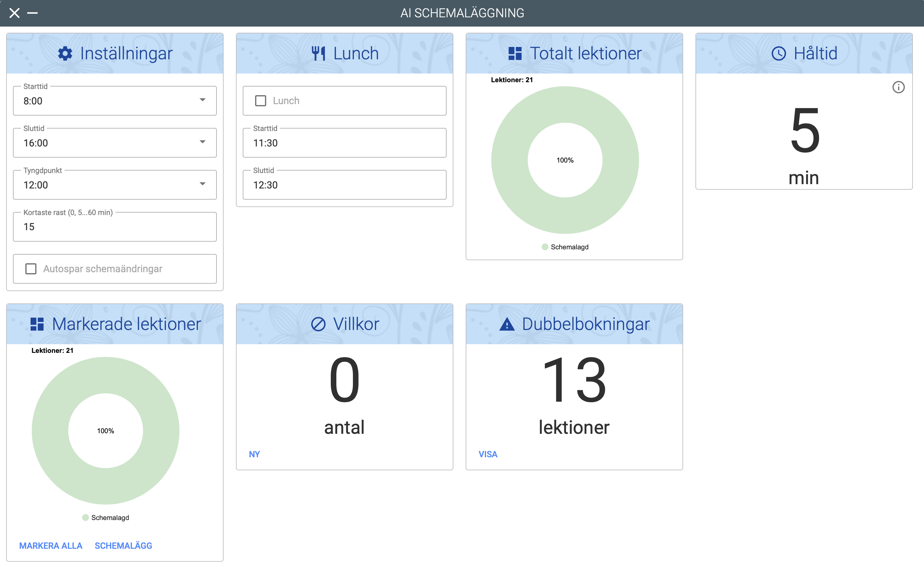
Task: Expand the Tyngdpunkt 12:00 dropdown
Action: pyautogui.click(x=202, y=184)
